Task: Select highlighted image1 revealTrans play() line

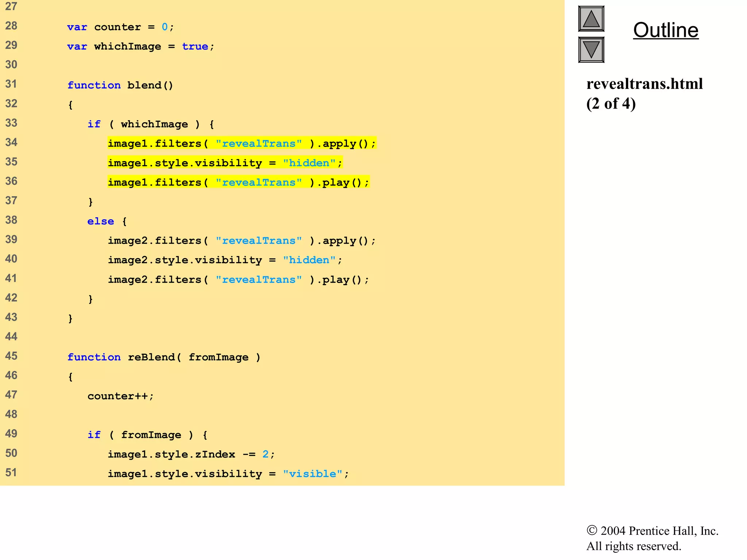Action: coord(239,182)
